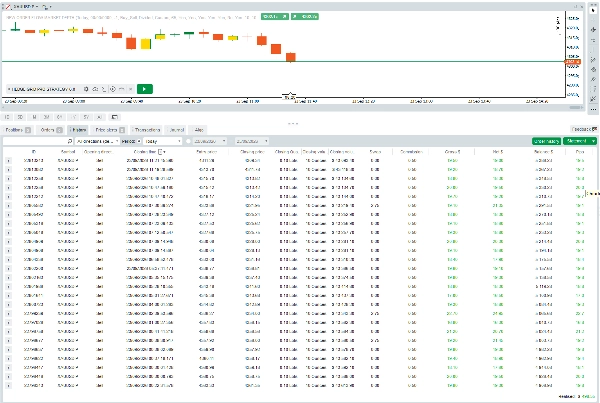Open the cBot instance settings gear icon

(86, 89)
